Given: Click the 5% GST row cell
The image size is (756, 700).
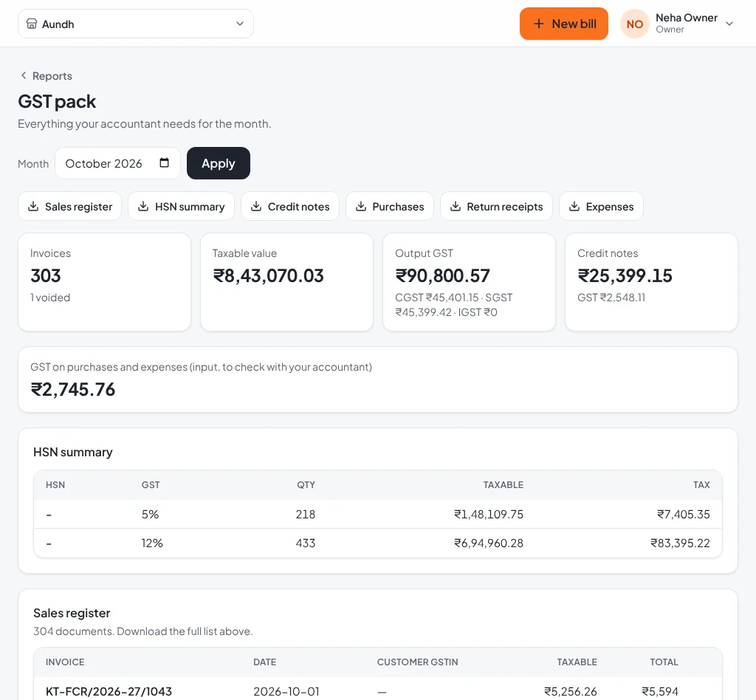Looking at the screenshot, I should coord(151,515).
